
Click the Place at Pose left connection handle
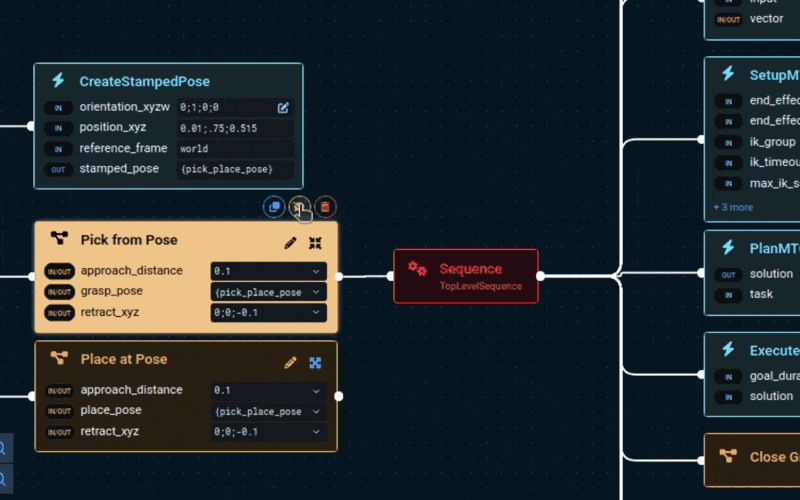tap(32, 396)
